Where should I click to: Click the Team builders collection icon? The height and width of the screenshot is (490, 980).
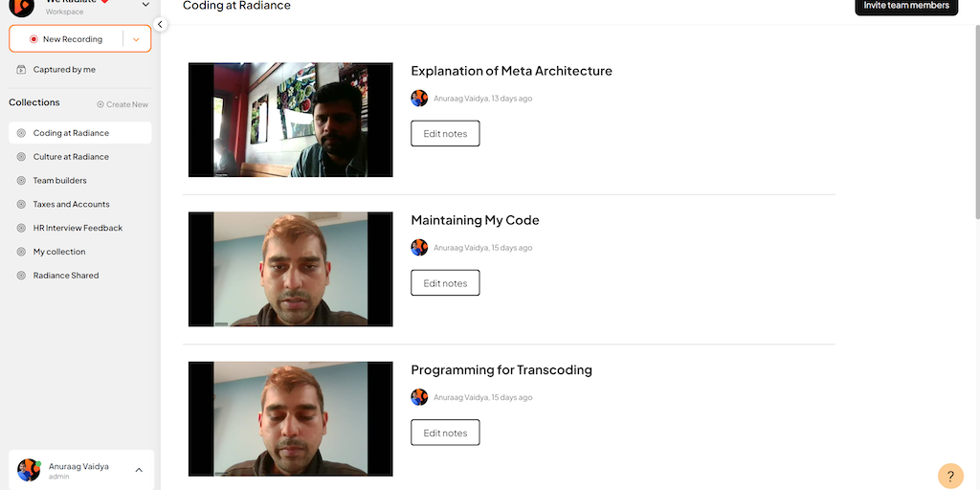21,181
